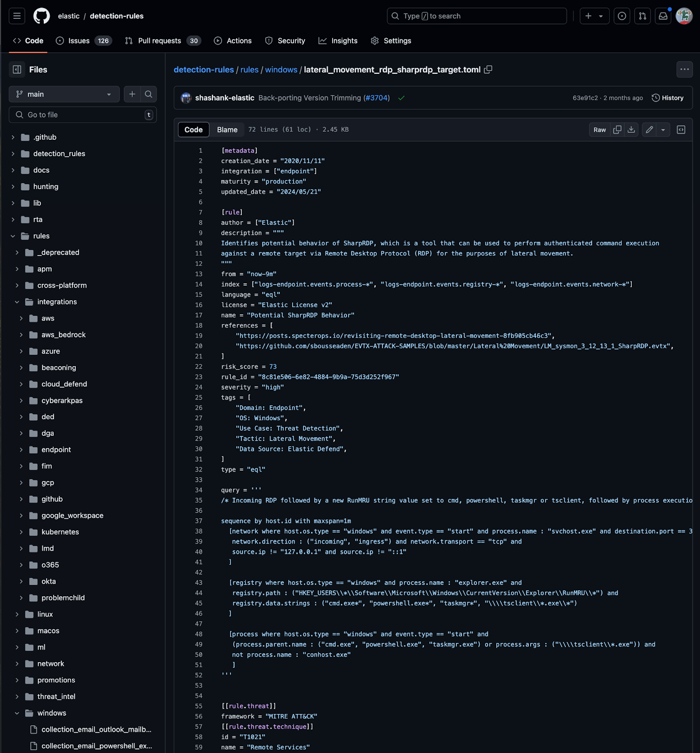Open more edit options dropdown arrow

663,129
